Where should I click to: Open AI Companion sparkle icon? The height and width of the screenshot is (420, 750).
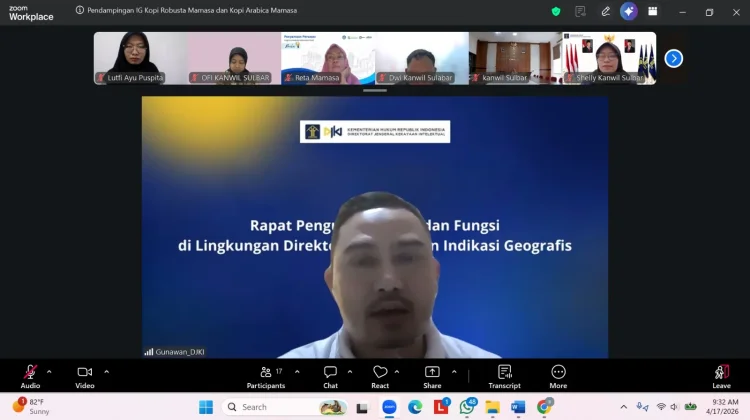pos(629,11)
